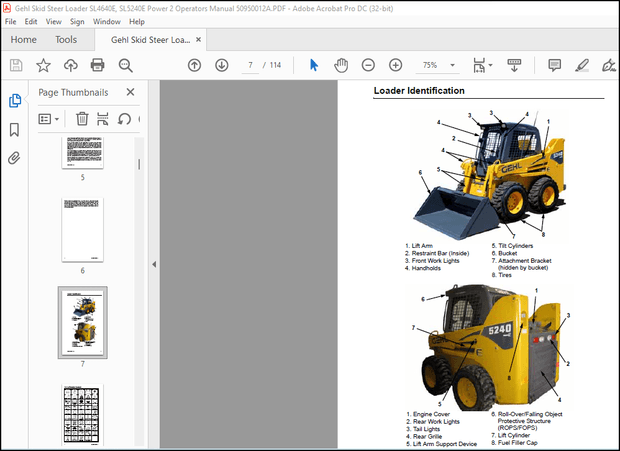
Task: Print the document
Action: coord(97,65)
